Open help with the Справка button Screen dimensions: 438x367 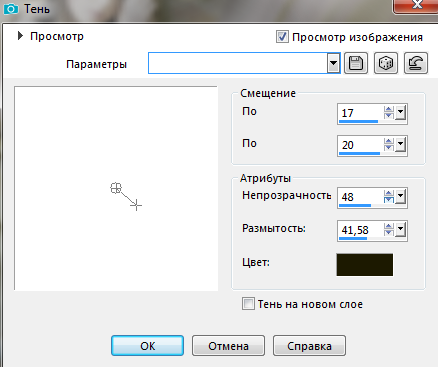point(309,346)
